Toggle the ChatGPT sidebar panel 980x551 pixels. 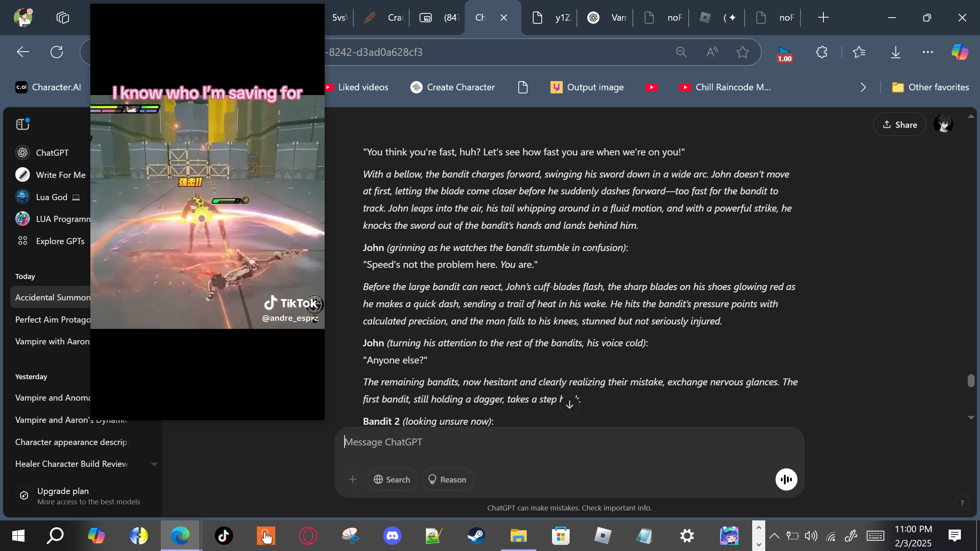tap(23, 124)
